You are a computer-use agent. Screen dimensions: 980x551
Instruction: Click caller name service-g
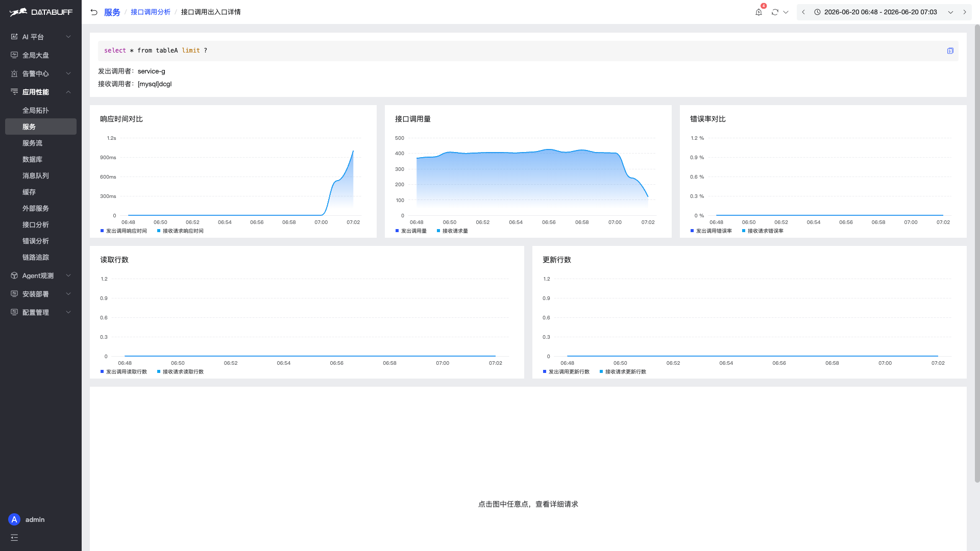[151, 71]
